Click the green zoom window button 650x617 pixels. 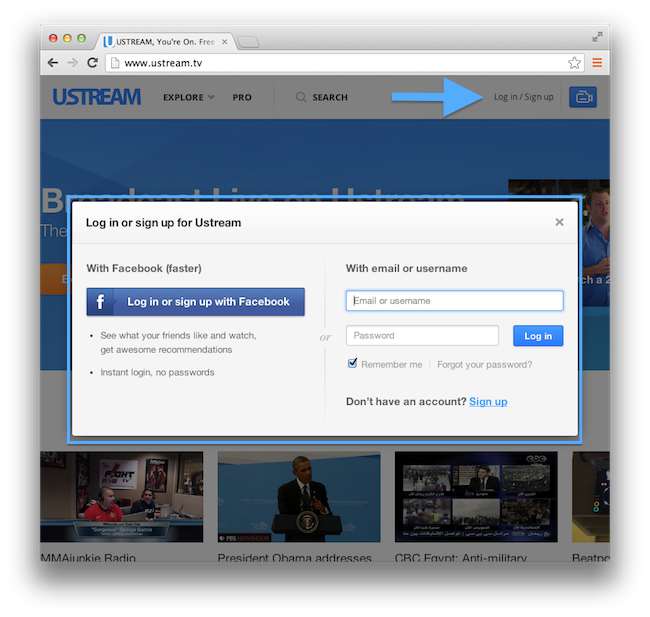(x=82, y=38)
